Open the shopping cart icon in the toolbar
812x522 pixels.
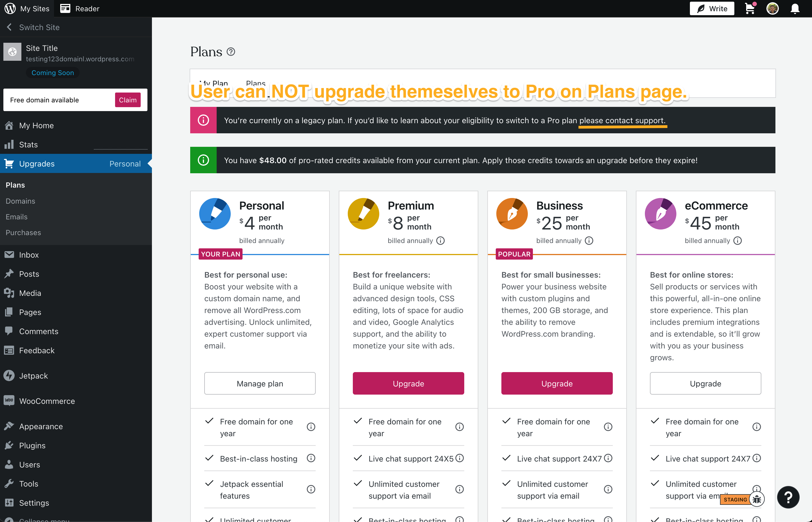pos(750,8)
